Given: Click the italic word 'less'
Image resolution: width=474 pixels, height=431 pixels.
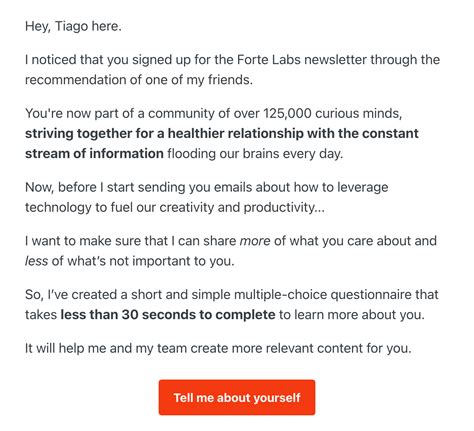Looking at the screenshot, I should click(x=36, y=261).
